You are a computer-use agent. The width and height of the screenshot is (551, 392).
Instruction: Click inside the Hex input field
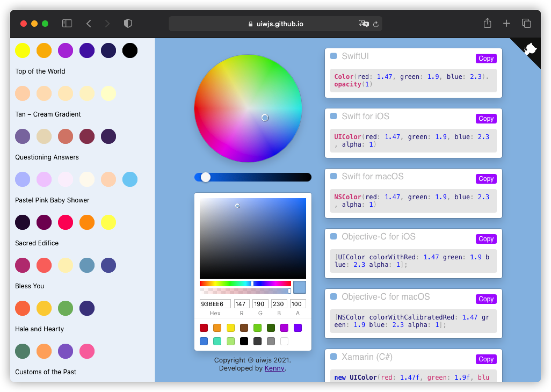[x=215, y=304]
